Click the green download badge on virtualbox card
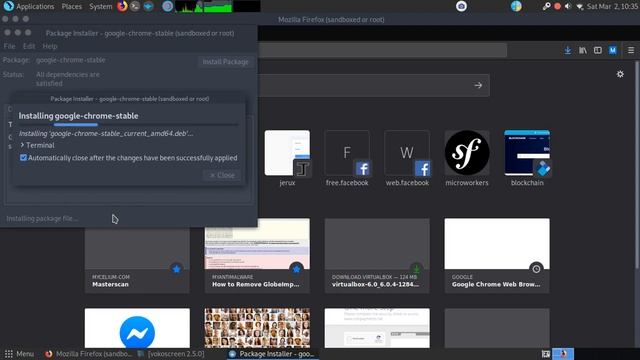 416,269
